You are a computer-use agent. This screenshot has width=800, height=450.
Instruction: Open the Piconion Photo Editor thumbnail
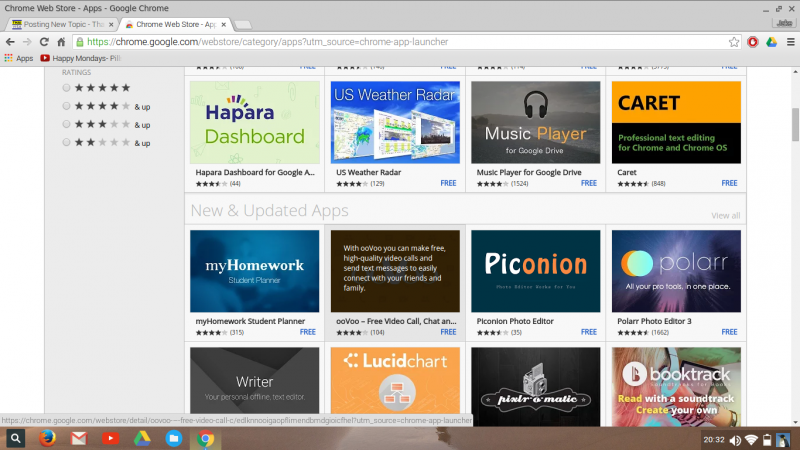[x=536, y=271]
